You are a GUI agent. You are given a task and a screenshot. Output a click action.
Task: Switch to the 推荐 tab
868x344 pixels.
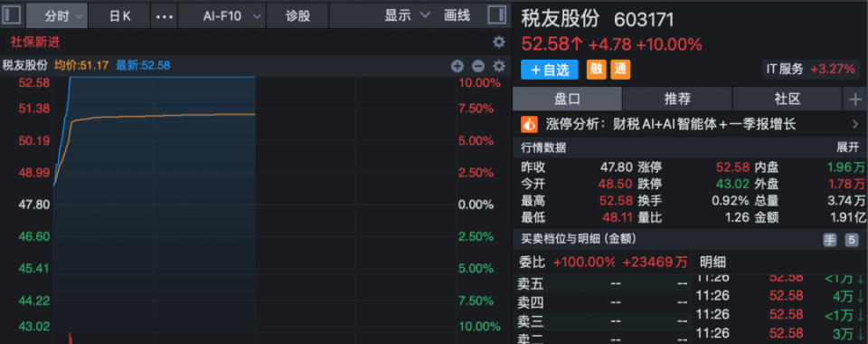coord(677,100)
